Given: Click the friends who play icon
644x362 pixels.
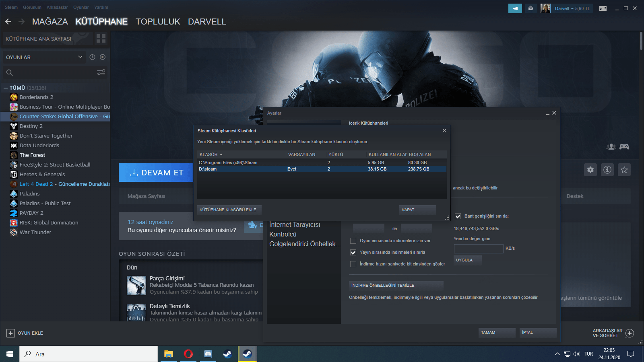Looking at the screenshot, I should click(x=611, y=147).
